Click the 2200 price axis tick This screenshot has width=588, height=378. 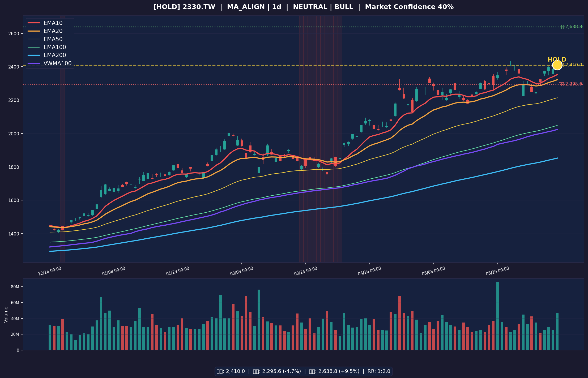click(14, 100)
